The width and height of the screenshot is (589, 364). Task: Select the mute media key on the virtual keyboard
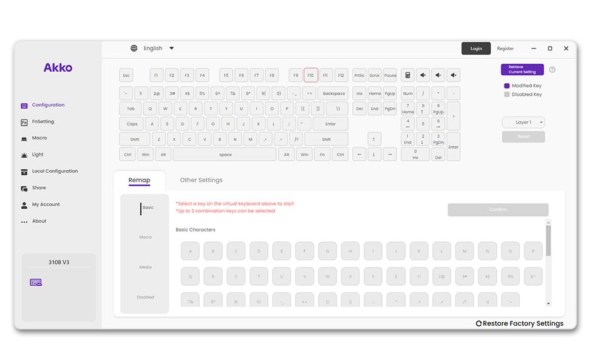pyautogui.click(x=423, y=75)
